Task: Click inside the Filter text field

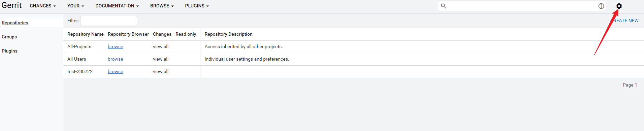Action: (x=108, y=21)
